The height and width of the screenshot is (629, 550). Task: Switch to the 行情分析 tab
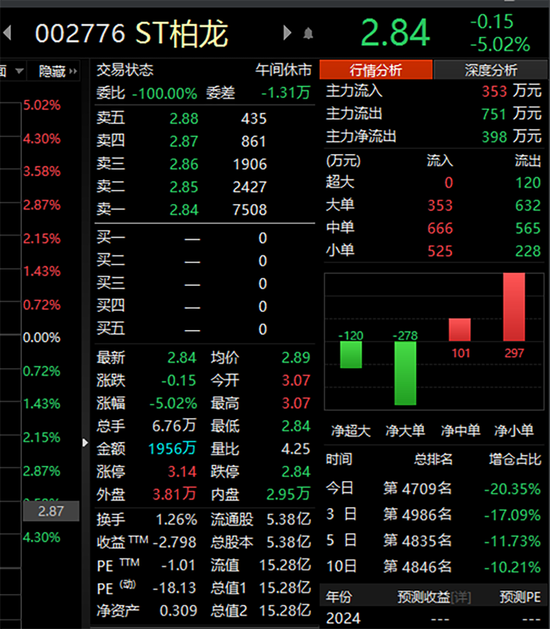(376, 70)
